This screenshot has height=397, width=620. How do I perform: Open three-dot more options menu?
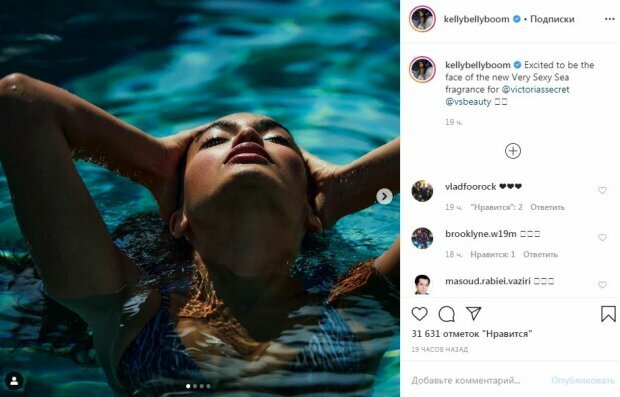(610, 19)
